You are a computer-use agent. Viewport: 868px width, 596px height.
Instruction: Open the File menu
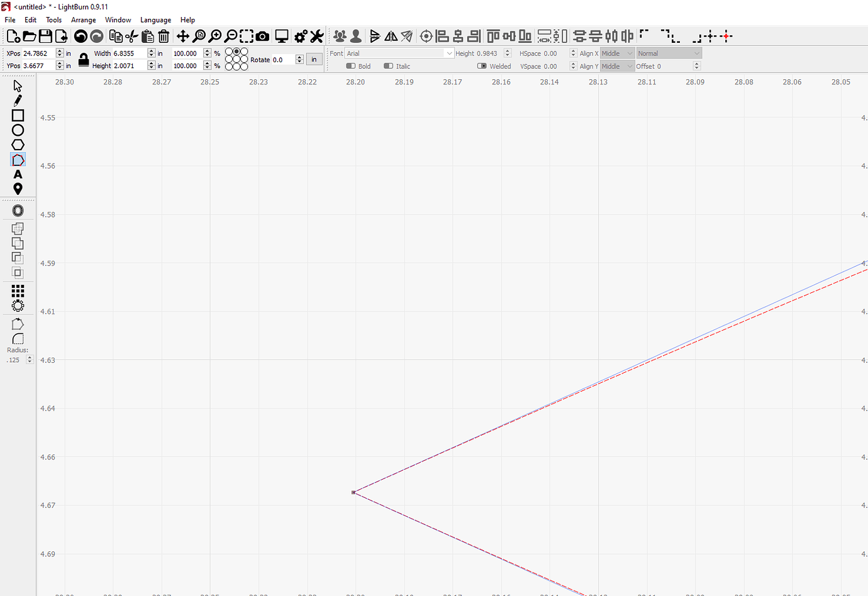10,19
